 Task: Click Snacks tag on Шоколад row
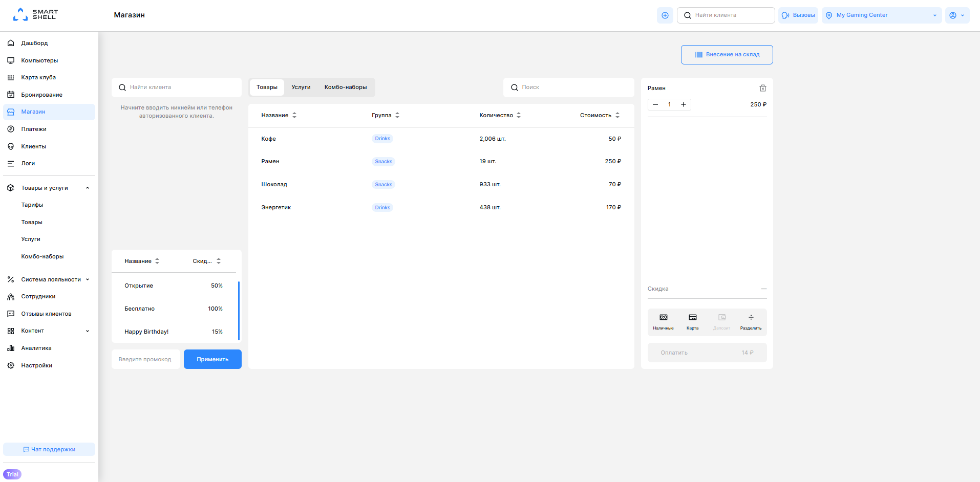pos(384,184)
